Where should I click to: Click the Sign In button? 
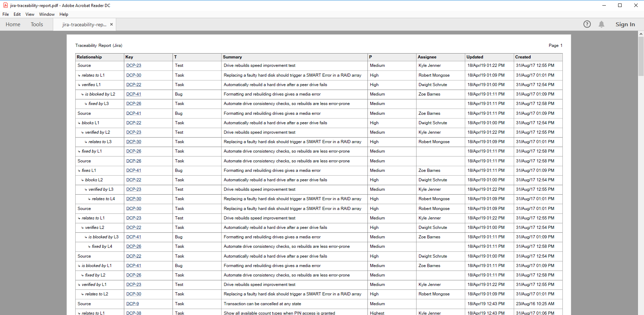(x=625, y=24)
